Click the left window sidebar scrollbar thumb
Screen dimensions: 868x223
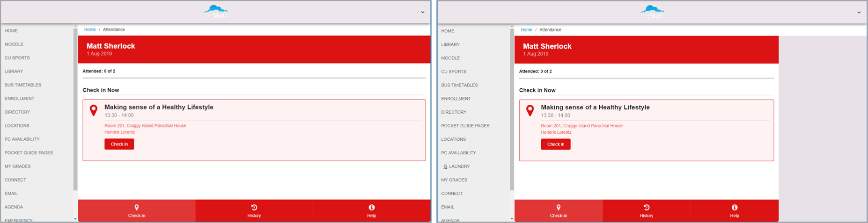click(75, 109)
